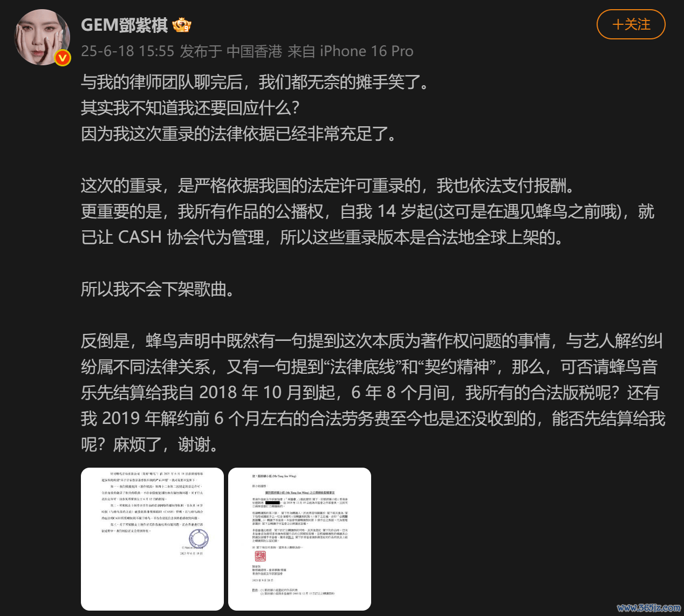Follow the account with +关注 button
The image size is (684, 616).
coord(631,24)
